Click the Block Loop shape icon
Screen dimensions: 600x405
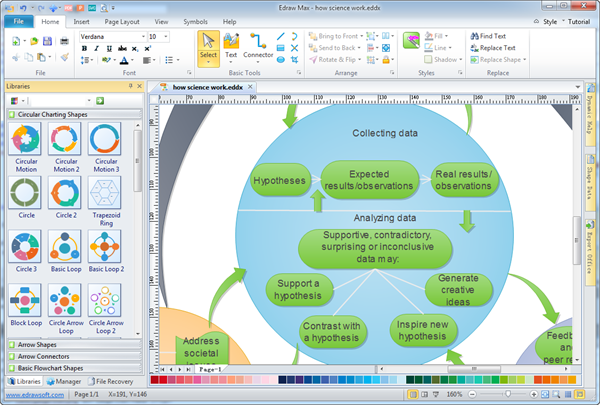[x=25, y=301]
